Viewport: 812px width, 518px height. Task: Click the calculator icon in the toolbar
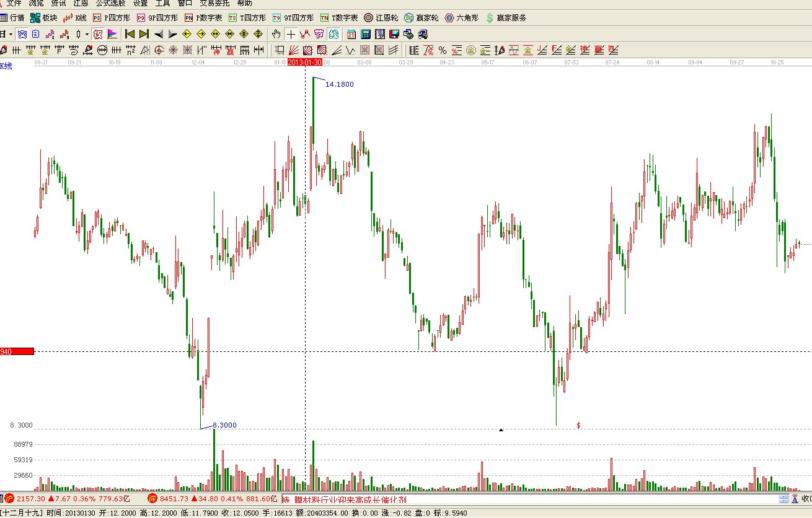[x=365, y=34]
